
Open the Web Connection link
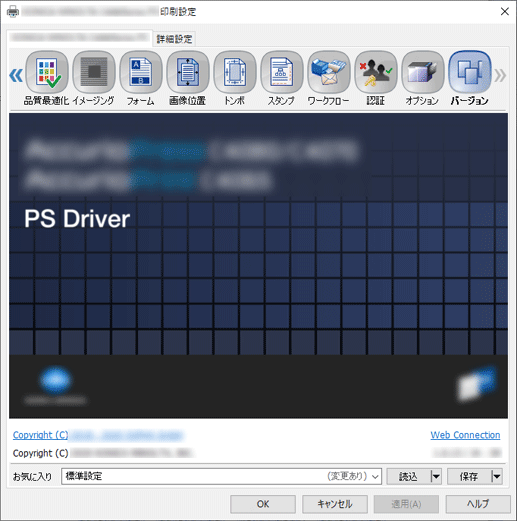click(x=465, y=435)
